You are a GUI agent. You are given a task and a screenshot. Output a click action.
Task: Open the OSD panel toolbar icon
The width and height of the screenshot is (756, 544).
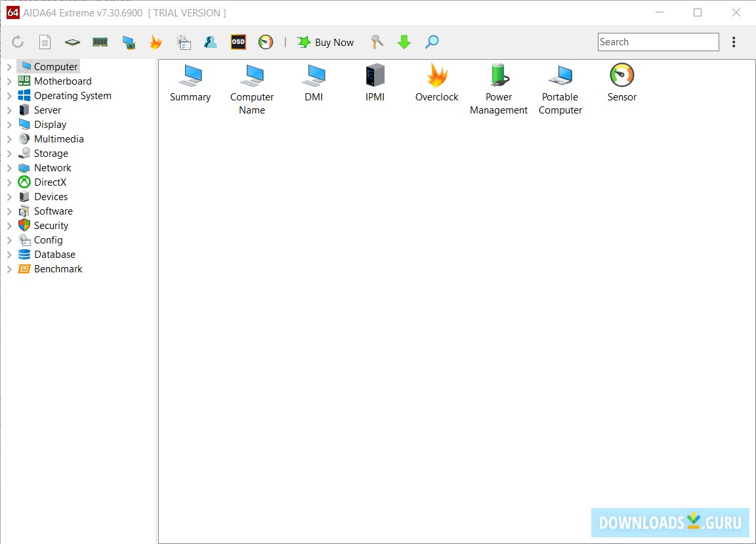(238, 42)
